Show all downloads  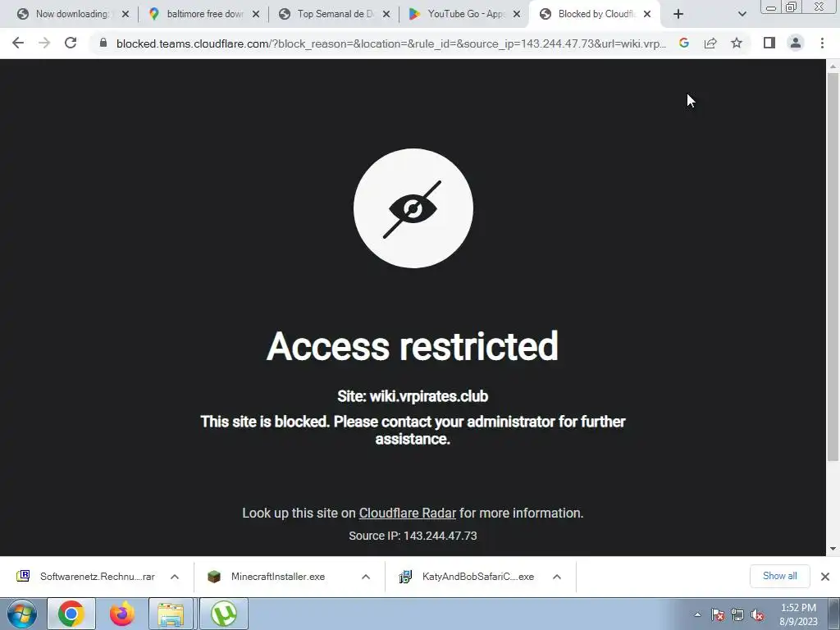pyautogui.click(x=779, y=577)
